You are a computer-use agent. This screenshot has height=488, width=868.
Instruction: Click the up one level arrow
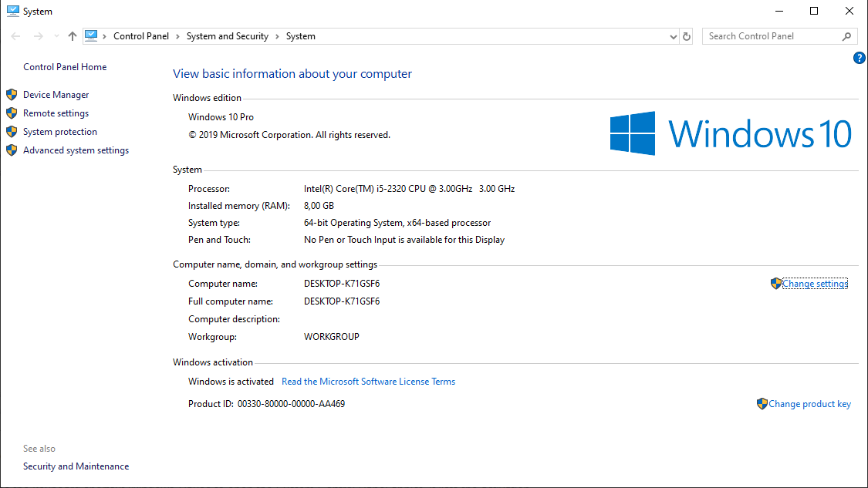[72, 35]
